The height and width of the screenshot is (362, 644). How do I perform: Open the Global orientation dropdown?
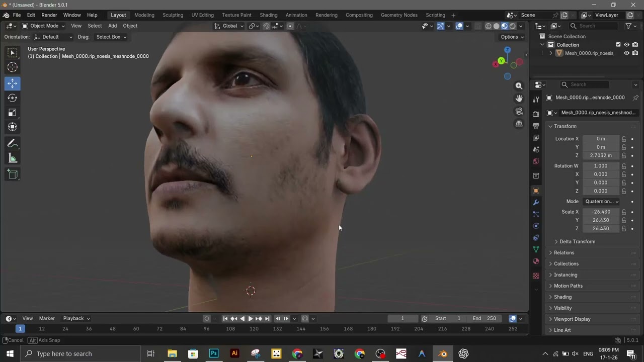tap(229, 26)
